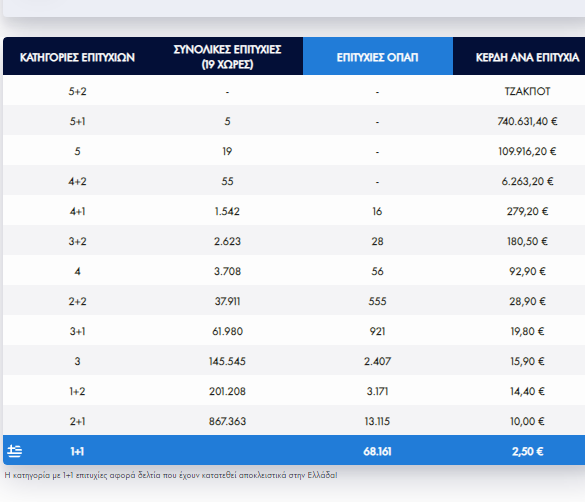The image size is (585, 502).
Task: Click the 68.161 value in highlighted row
Action: 377,452
